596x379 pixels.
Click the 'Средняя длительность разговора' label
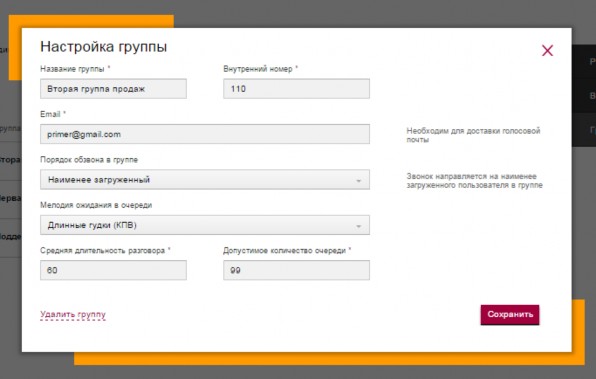click(105, 251)
